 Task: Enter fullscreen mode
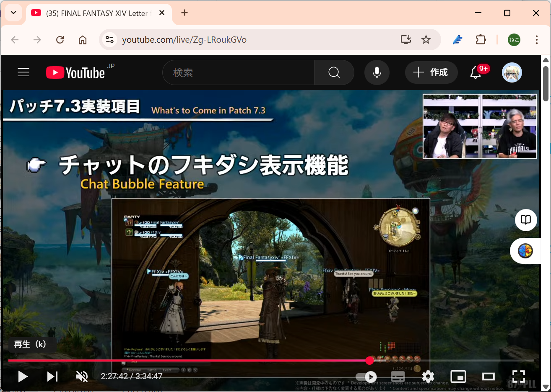519,376
